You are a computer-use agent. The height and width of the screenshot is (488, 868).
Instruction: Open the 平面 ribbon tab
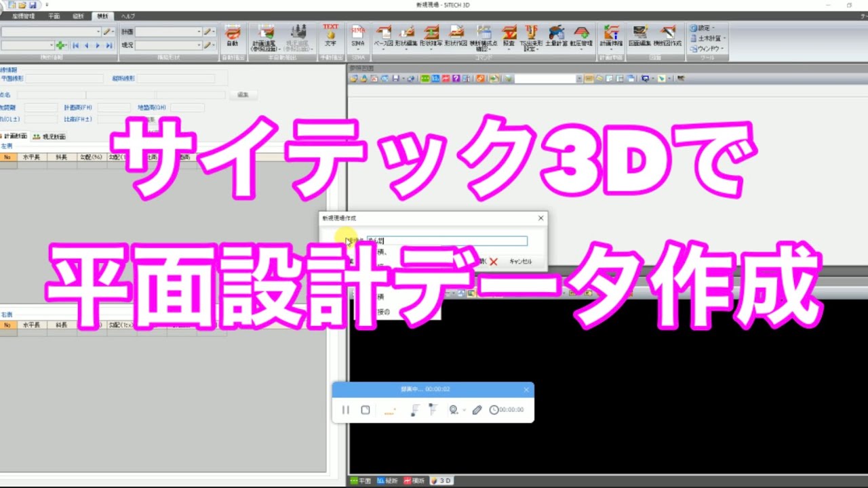coord(54,16)
